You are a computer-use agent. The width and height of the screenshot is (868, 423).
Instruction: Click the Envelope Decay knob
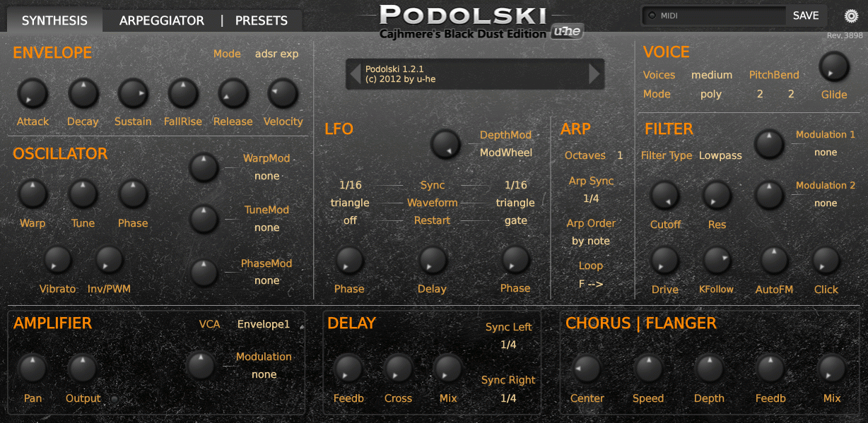83,93
